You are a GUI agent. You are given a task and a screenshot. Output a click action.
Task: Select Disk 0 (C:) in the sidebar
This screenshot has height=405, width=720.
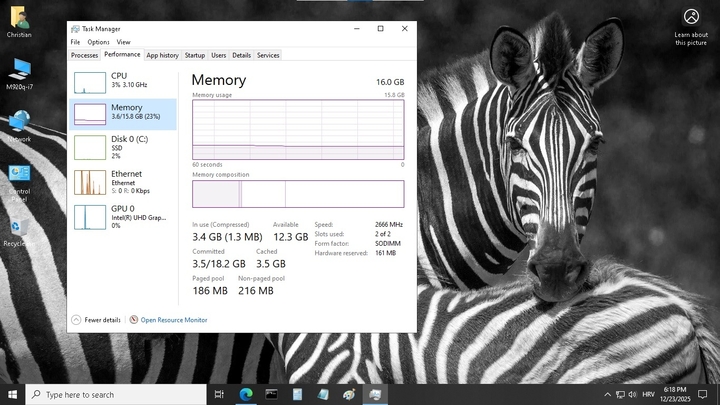pos(124,147)
